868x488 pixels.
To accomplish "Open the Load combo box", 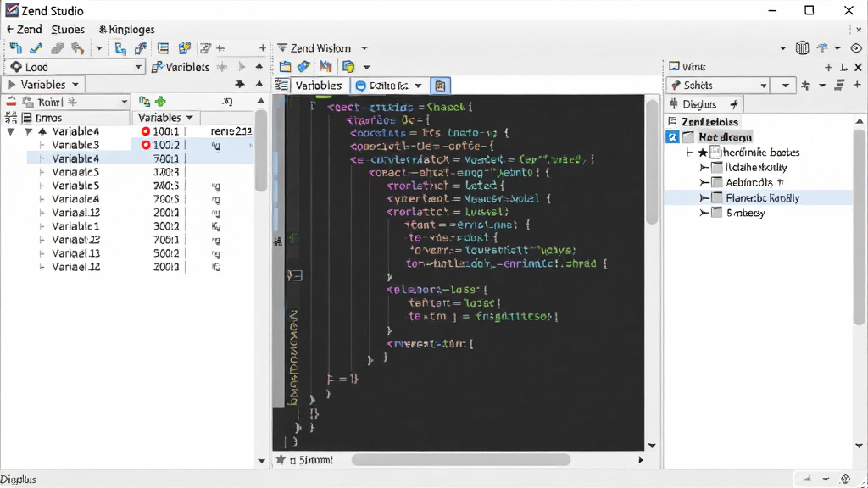I will pos(76,67).
